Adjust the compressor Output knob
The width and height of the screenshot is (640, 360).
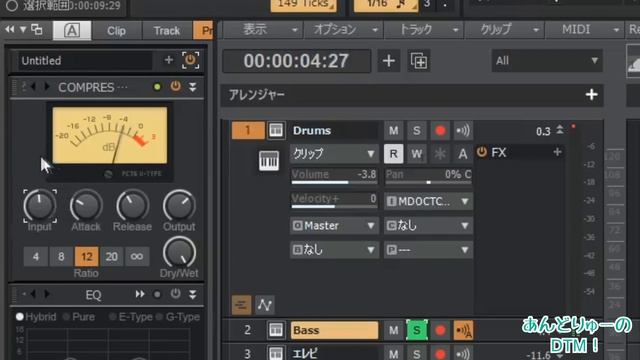click(x=179, y=205)
